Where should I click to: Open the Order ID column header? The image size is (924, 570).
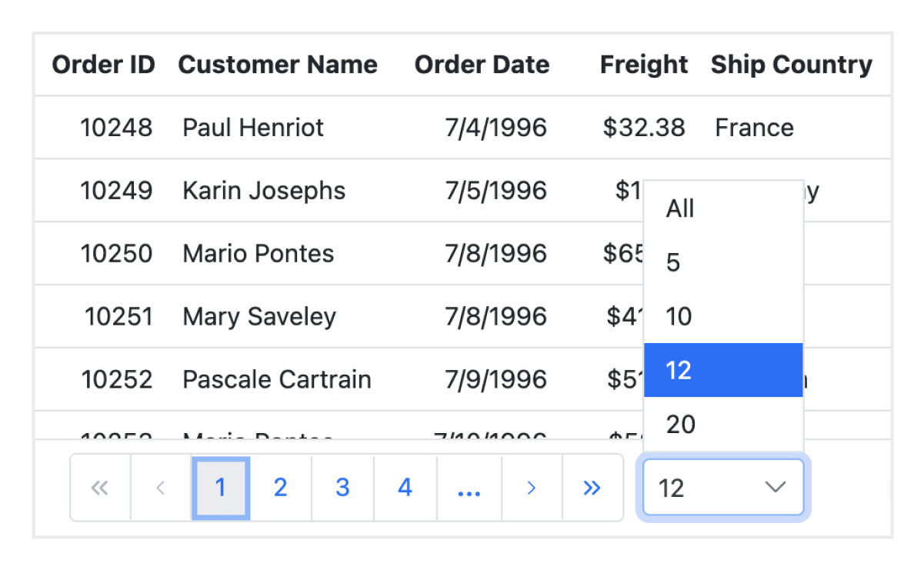point(103,65)
